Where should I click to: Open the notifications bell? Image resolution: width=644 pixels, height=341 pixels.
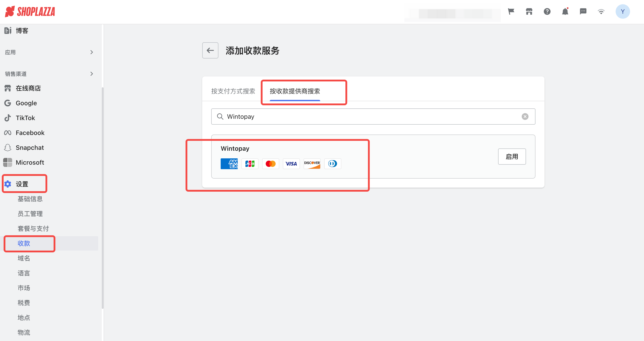pyautogui.click(x=565, y=11)
